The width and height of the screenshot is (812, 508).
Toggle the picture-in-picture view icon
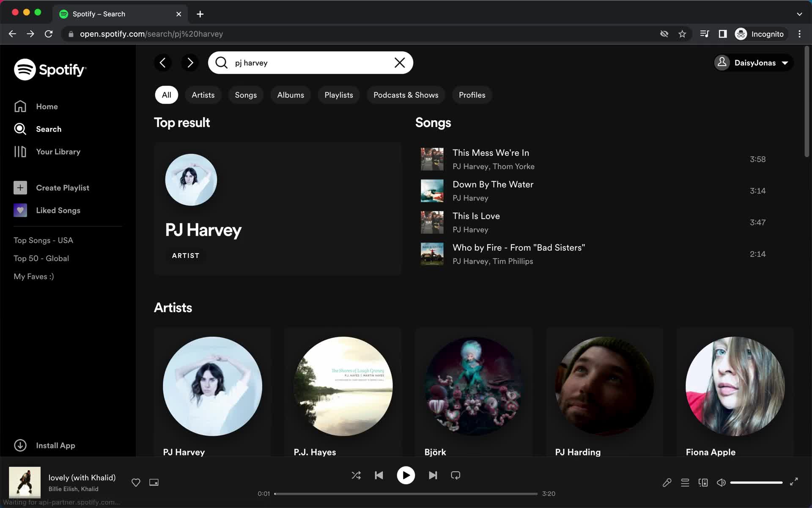(154, 482)
